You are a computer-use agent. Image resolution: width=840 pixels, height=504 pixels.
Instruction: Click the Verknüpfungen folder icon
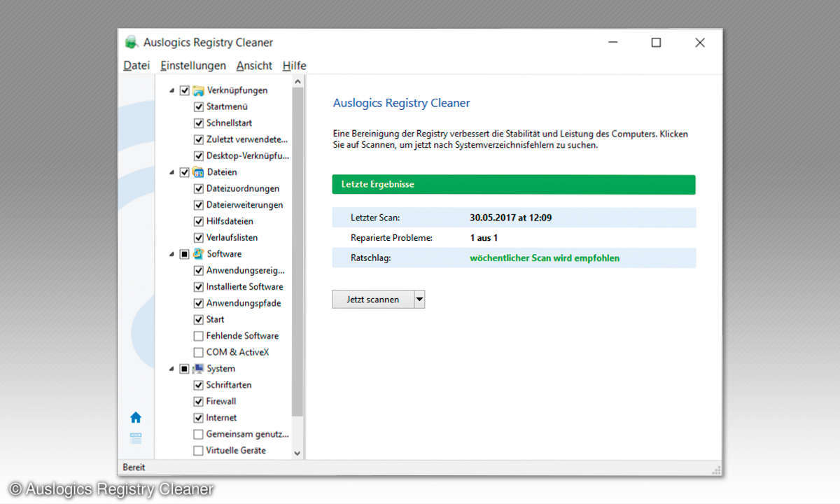(x=198, y=90)
